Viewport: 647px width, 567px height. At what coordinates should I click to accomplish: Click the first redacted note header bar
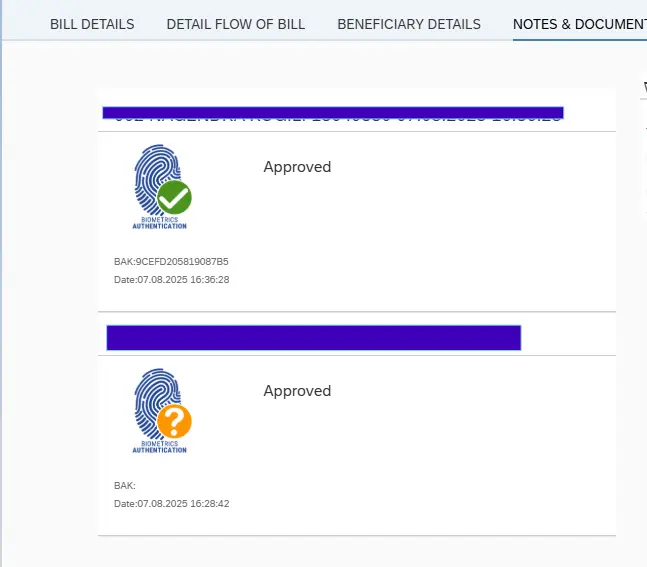click(x=333, y=113)
